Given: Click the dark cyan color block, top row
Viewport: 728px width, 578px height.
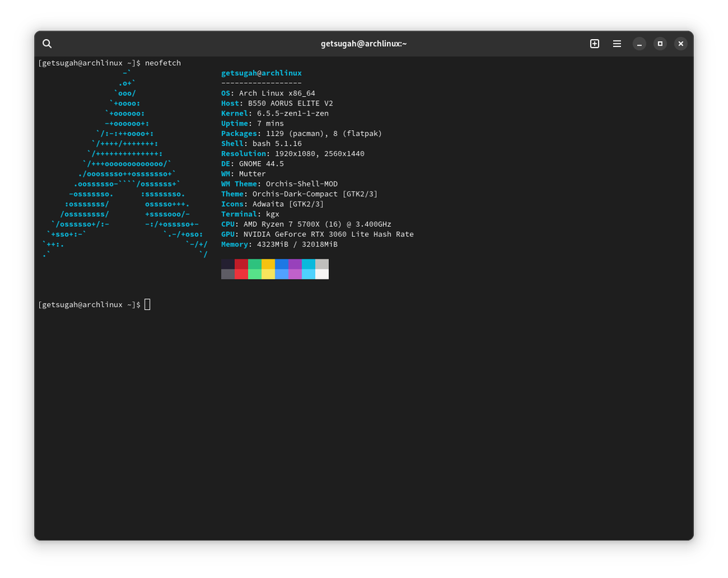Looking at the screenshot, I should (309, 264).
